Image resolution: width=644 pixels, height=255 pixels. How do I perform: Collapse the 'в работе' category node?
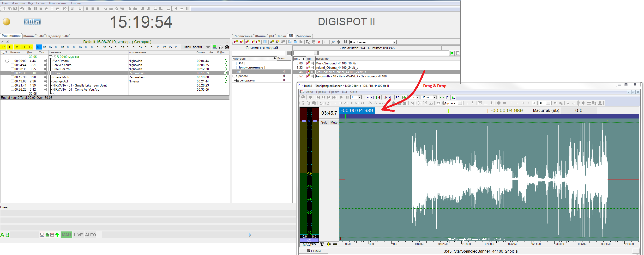234,76
